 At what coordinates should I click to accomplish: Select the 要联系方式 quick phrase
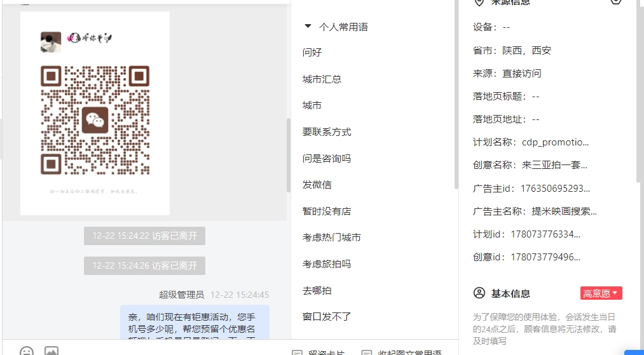[x=327, y=132]
